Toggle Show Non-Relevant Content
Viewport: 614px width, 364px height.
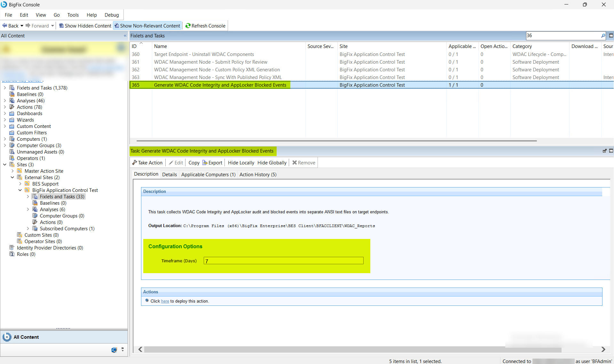[x=147, y=26]
